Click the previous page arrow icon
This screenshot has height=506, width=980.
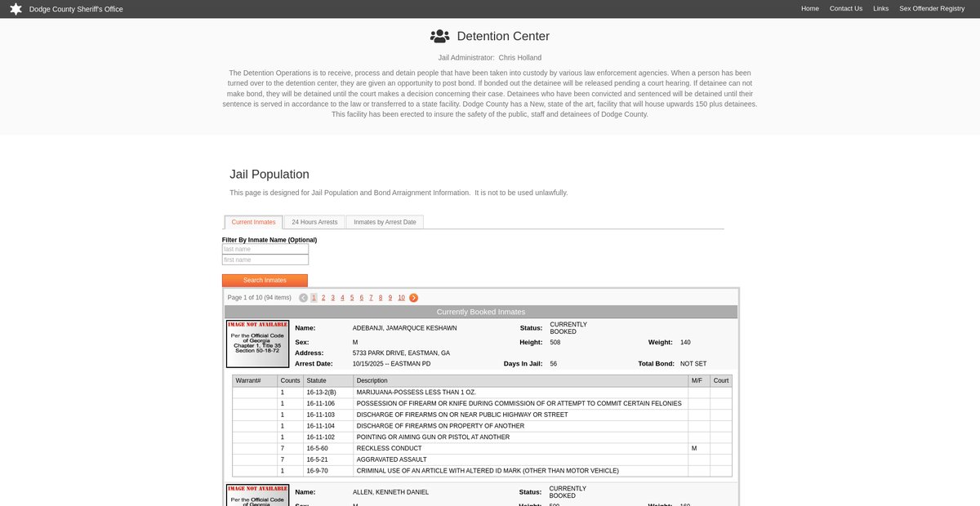pyautogui.click(x=304, y=298)
